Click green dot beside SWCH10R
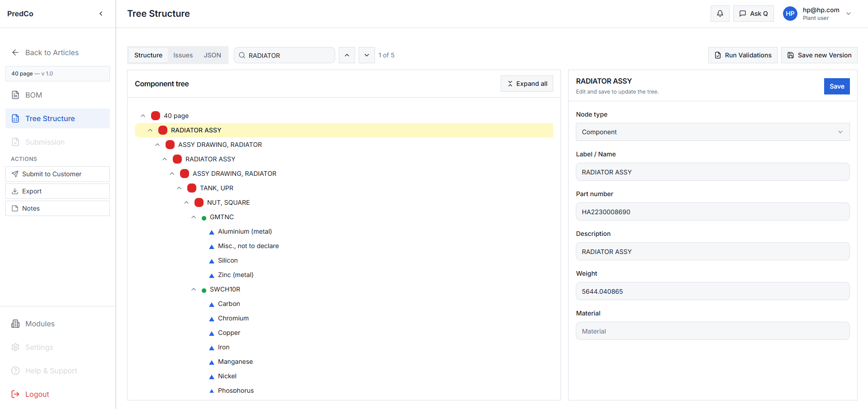The image size is (868, 409). (x=204, y=290)
